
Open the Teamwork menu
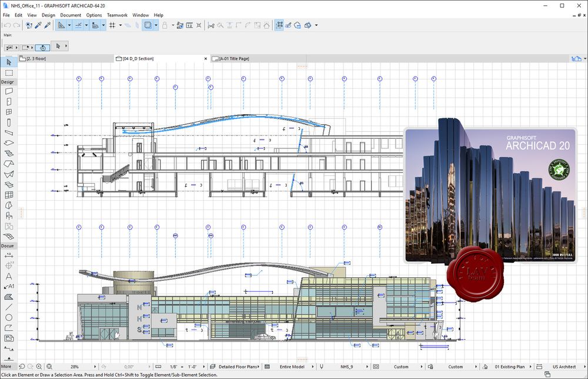click(117, 15)
